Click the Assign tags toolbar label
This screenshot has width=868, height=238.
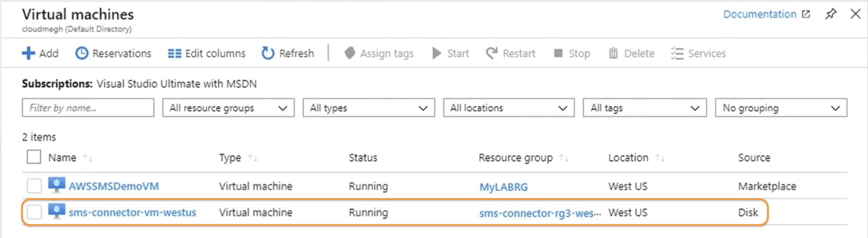(387, 54)
